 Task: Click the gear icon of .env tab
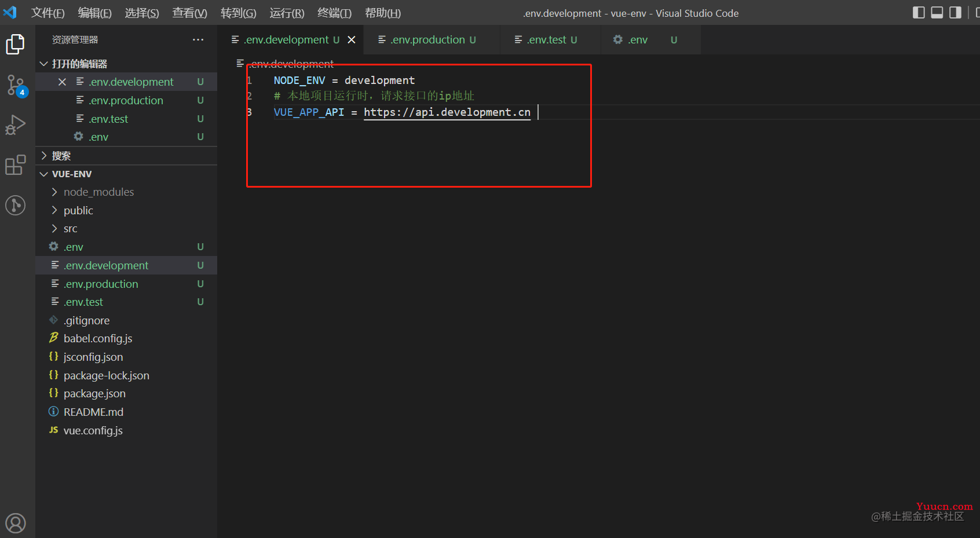(618, 39)
